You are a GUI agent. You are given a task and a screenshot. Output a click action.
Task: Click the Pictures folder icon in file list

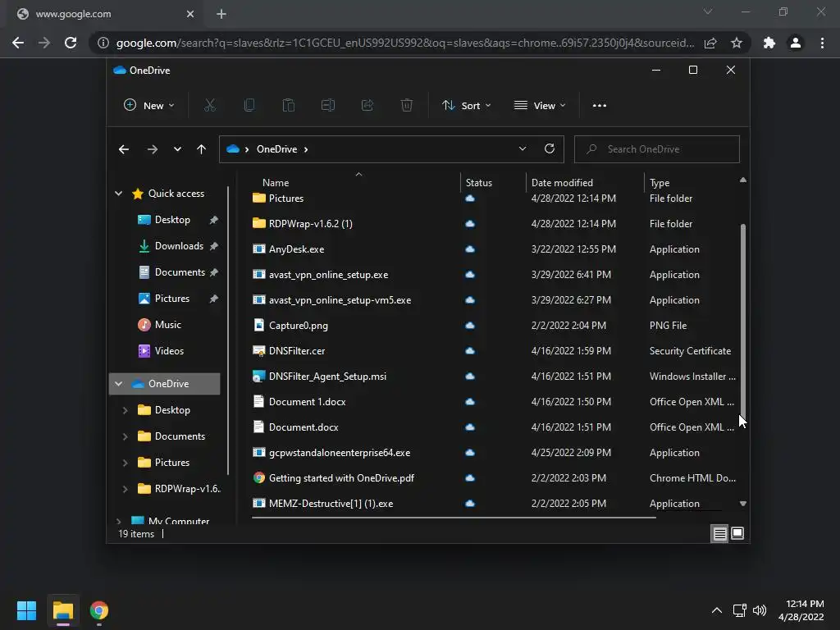tap(258, 198)
